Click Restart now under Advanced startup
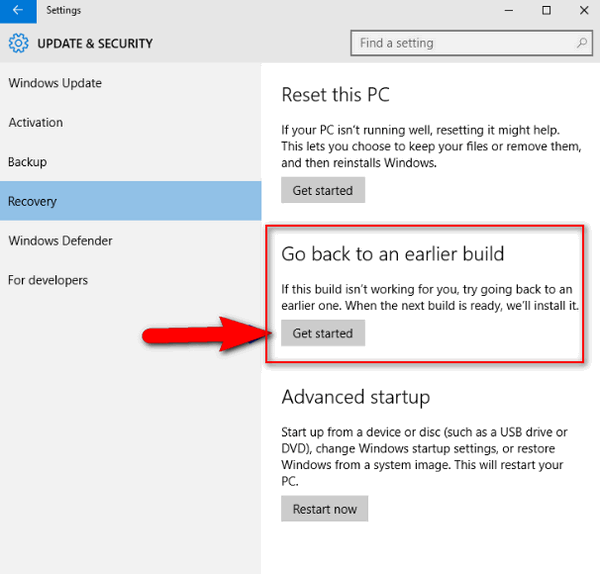 point(324,509)
